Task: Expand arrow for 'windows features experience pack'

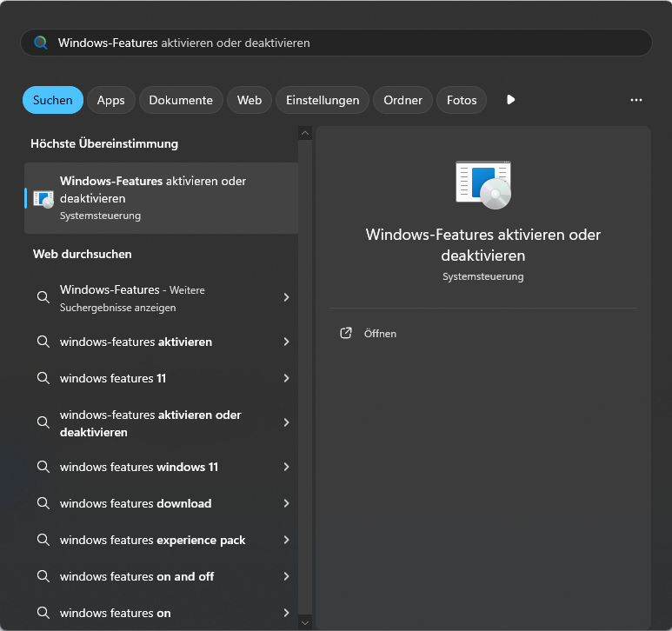Action: tap(286, 540)
